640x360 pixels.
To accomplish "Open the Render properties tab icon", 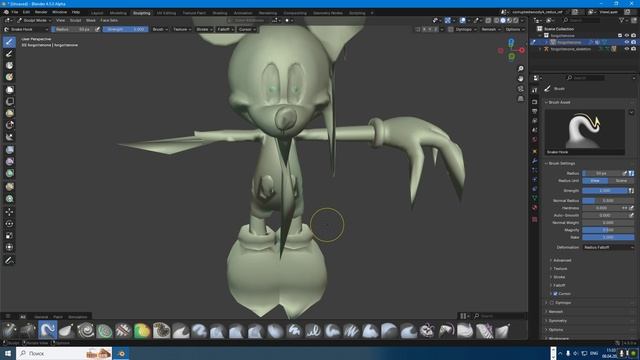I will (535, 102).
